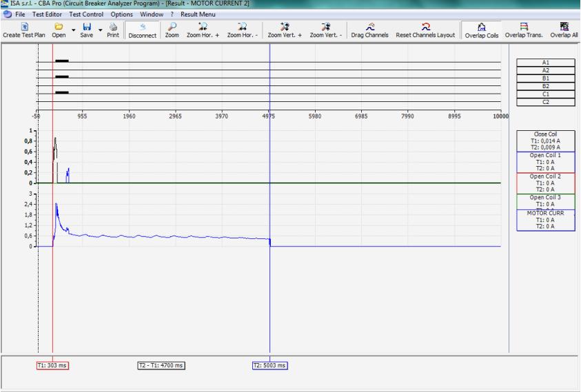Click the 5980 time axis tick label
Screen dimensions: 581x392
tap(315, 116)
